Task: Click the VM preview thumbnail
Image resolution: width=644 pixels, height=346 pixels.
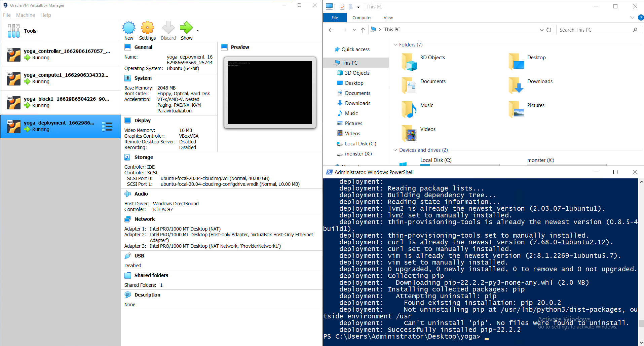Action: click(x=270, y=93)
